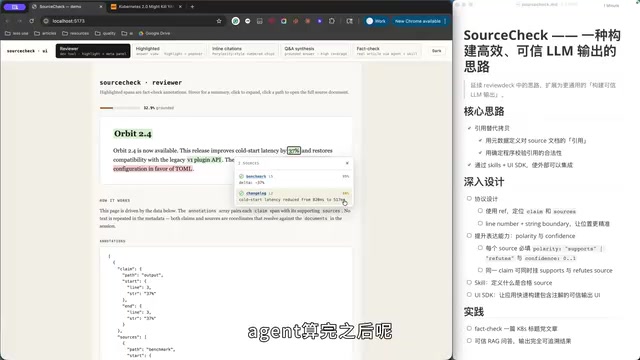Open the resources bookmarks folder
640x360 pixels.
[x=76, y=33]
